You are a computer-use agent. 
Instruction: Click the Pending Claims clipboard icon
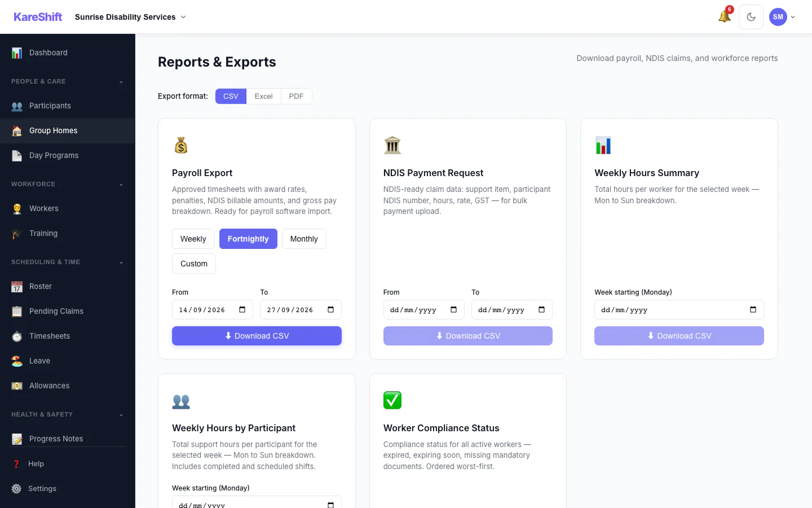point(17,311)
